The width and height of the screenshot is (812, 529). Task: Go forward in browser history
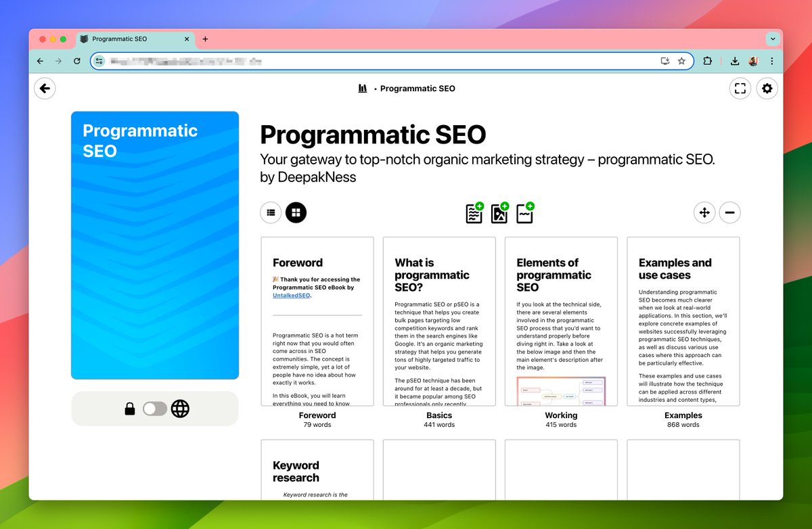click(x=58, y=61)
